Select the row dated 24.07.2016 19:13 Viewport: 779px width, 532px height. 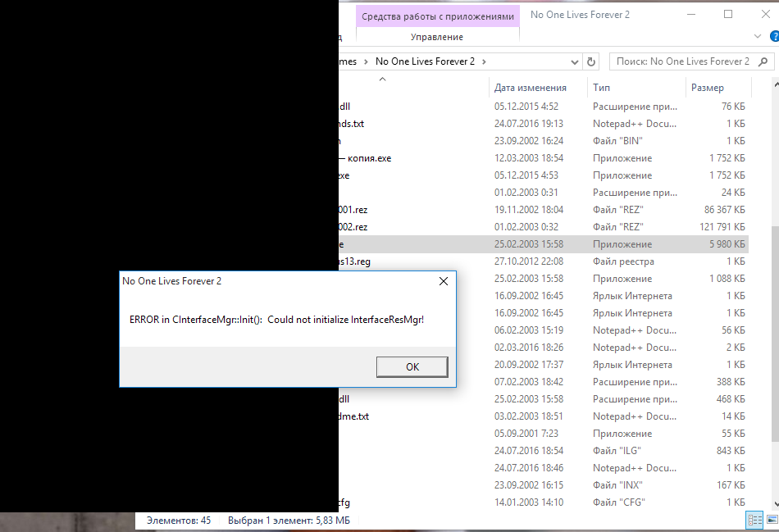click(544, 124)
